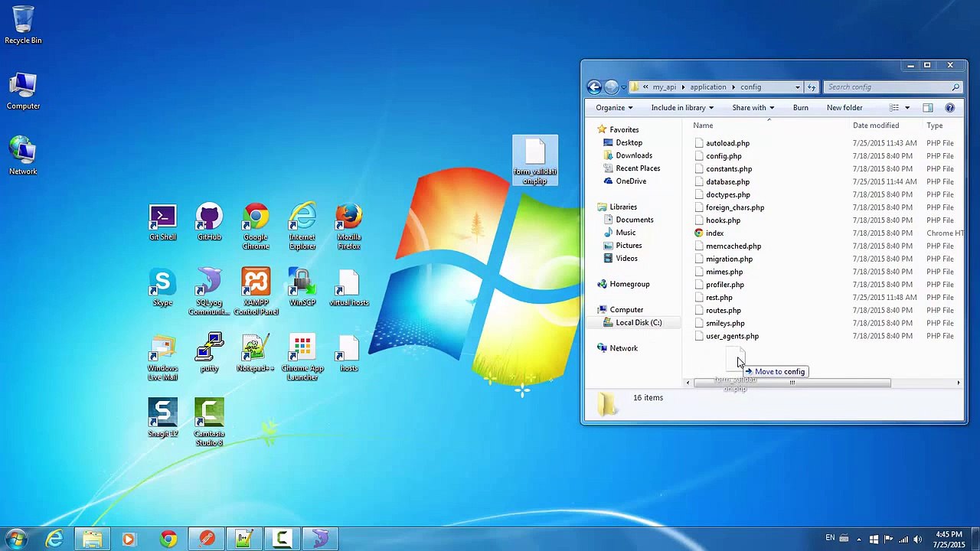This screenshot has height=551, width=980.
Task: Select the WinSCP desktop icon
Action: coord(302,288)
